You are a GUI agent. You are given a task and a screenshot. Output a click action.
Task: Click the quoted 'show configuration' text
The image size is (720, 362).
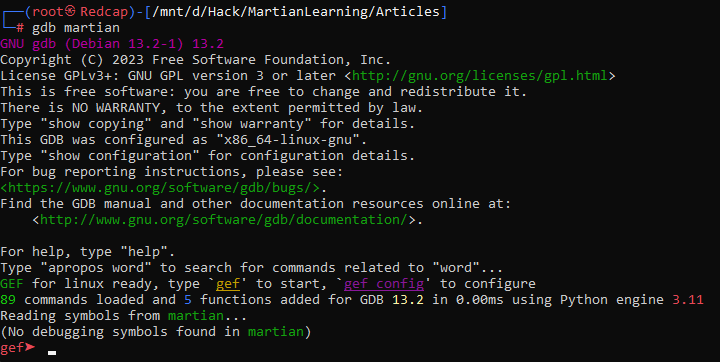point(120,156)
